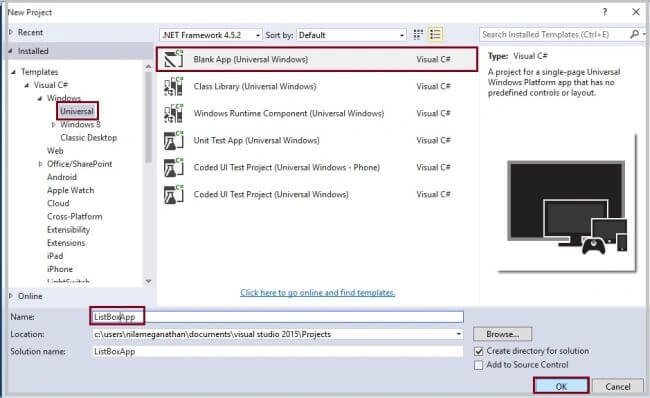Click the Windows Runtime Component template icon
Screen dimensions: 650x398
173,113
